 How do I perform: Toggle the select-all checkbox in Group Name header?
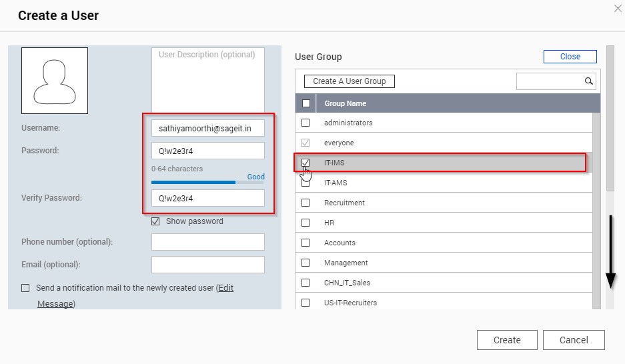(x=305, y=103)
